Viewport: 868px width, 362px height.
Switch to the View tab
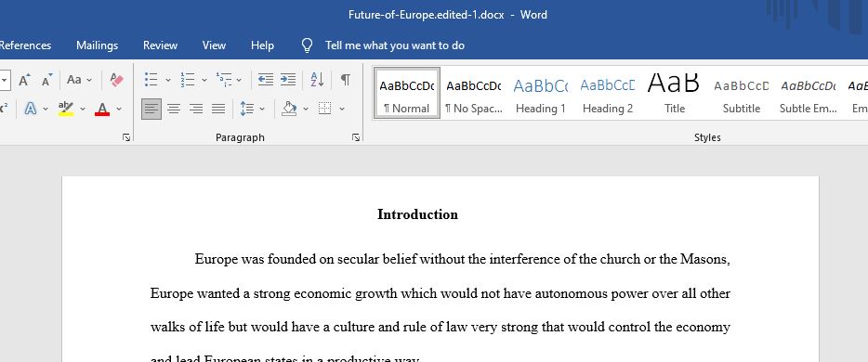pos(214,45)
